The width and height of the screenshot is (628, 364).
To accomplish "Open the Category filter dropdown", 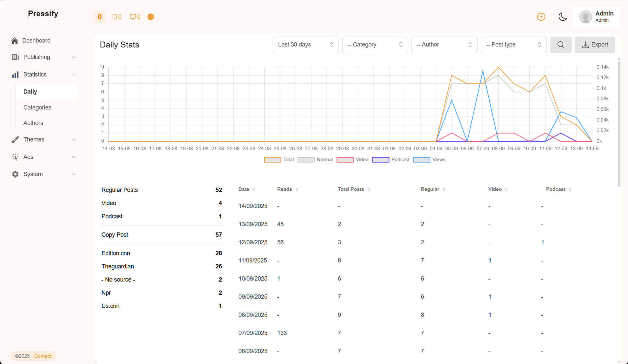I will [x=375, y=45].
